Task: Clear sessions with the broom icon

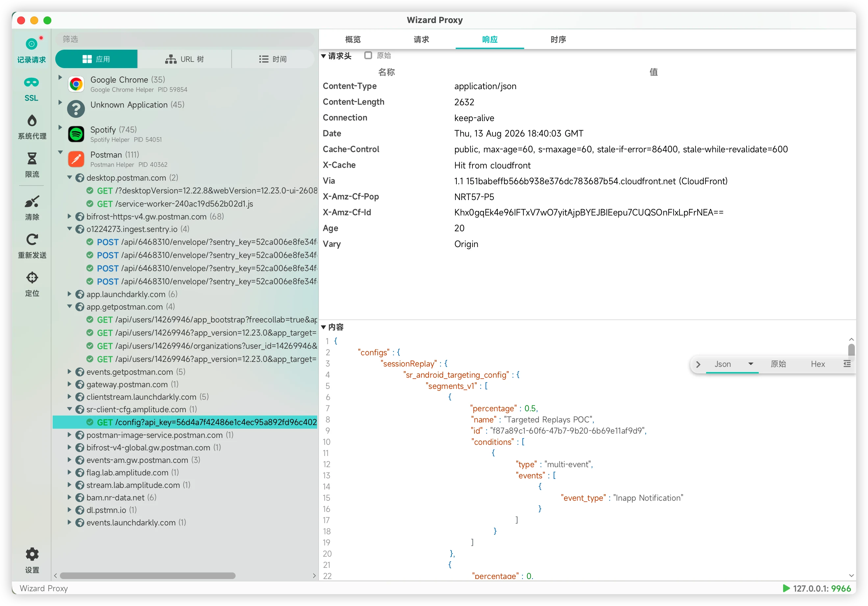Action: [32, 201]
